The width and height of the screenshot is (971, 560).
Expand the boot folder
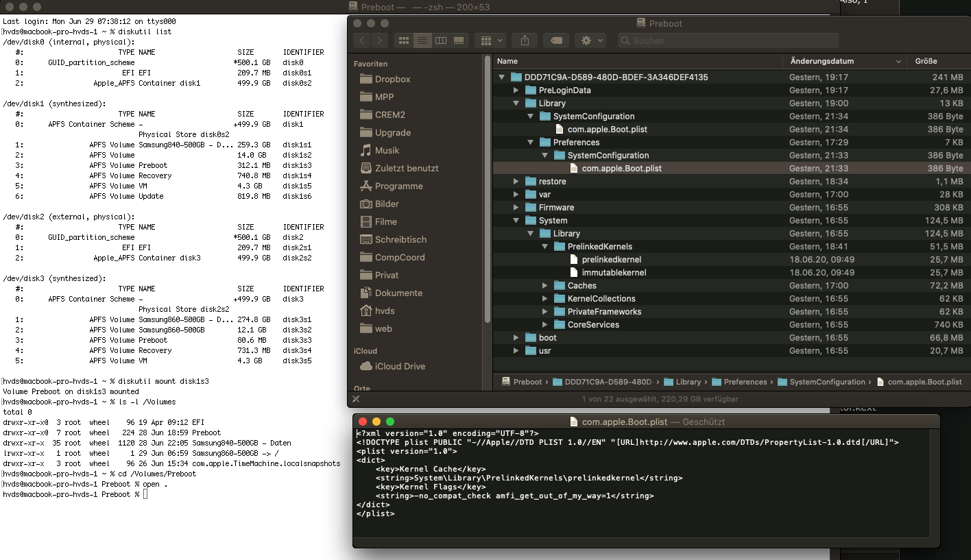(516, 338)
